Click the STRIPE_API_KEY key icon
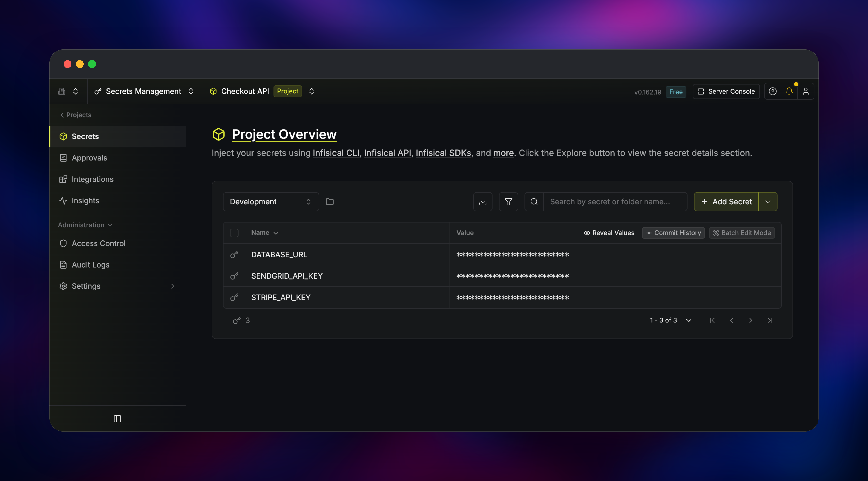 pos(234,297)
